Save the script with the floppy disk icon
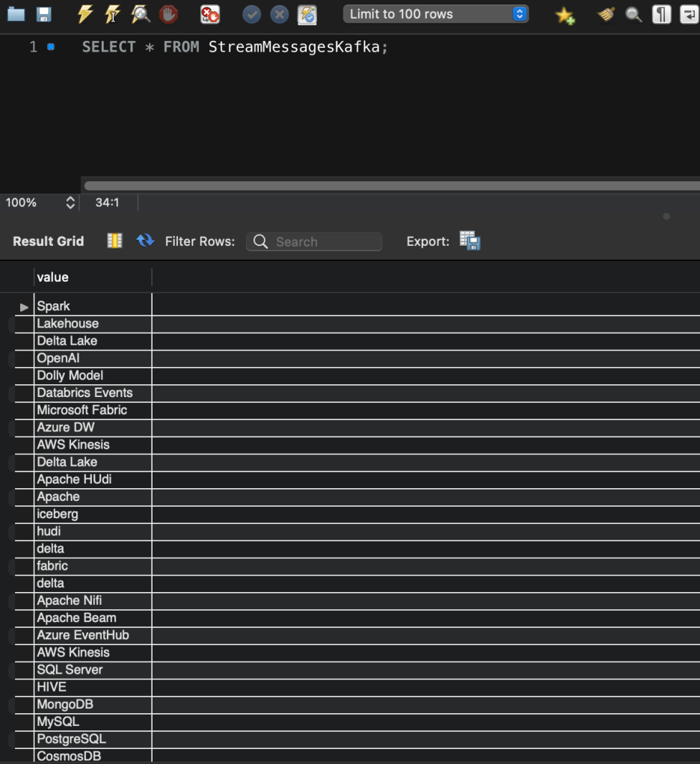This screenshot has height=764, width=700. click(43, 14)
